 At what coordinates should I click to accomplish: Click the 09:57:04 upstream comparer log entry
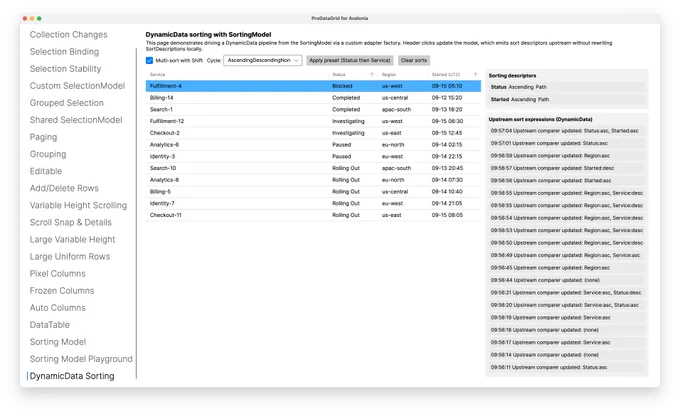coord(566,130)
